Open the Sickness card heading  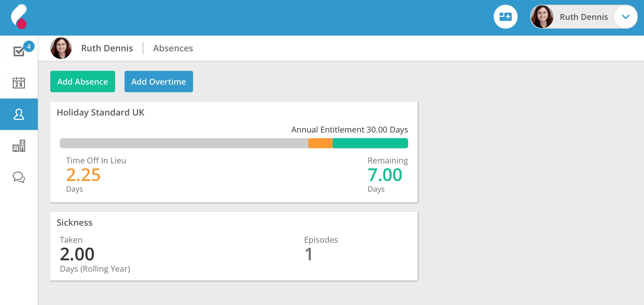[x=75, y=223]
